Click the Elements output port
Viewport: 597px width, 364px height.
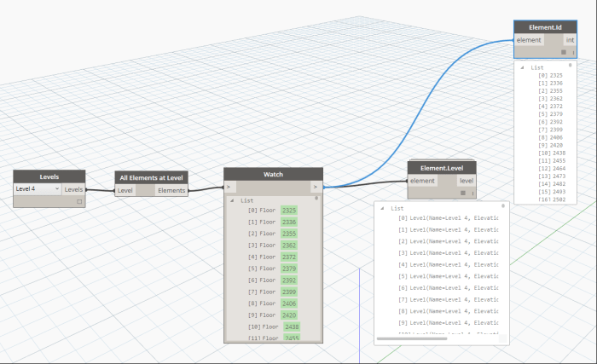click(x=171, y=190)
